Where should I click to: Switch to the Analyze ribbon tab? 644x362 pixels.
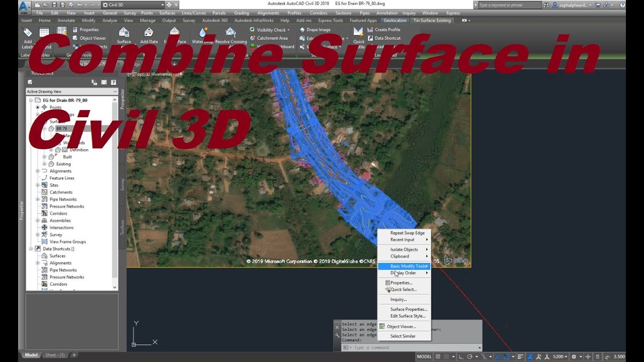coord(110,21)
